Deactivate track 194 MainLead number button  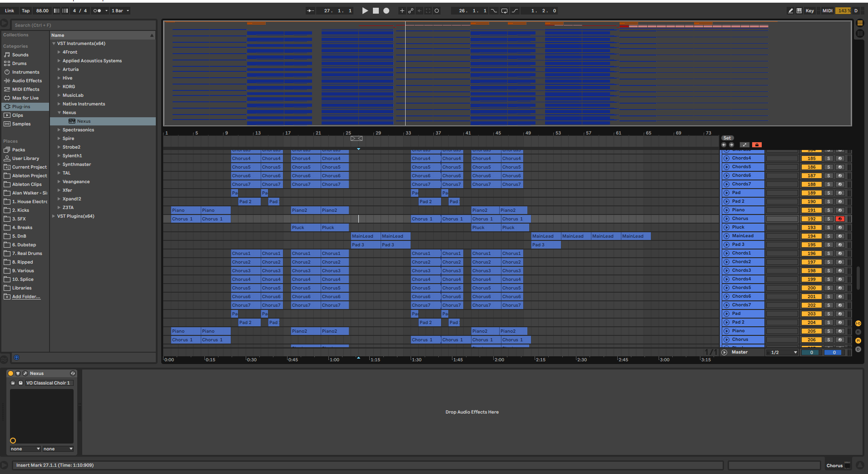click(811, 236)
